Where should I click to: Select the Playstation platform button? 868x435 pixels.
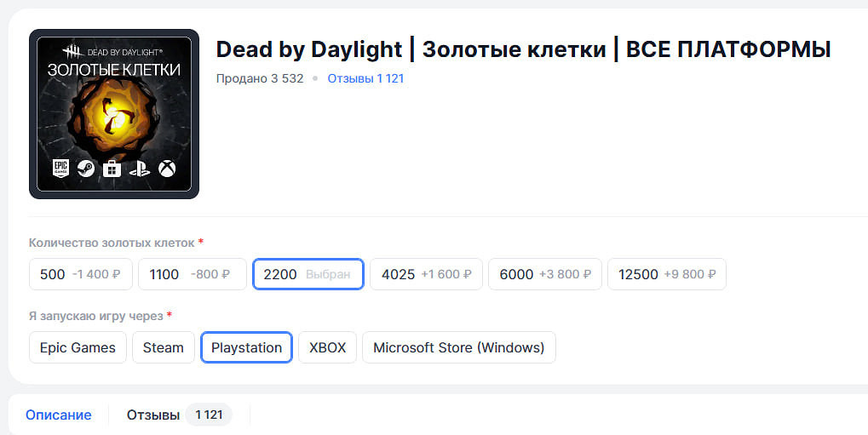coord(246,347)
